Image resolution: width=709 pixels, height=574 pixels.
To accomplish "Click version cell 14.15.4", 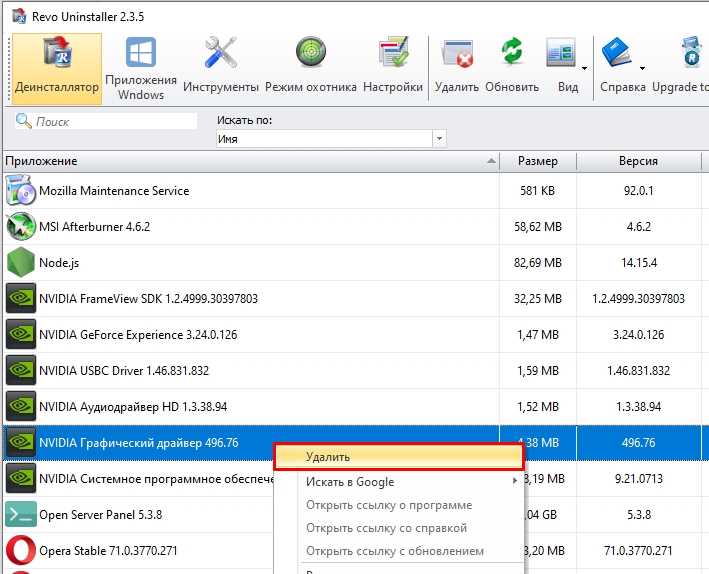I will [x=638, y=262].
